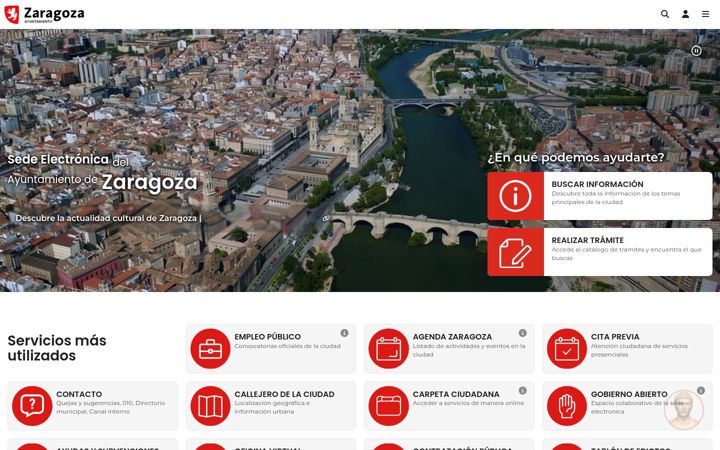The image size is (720, 450).
Task: Open the Agenda Zaragoza title
Action: [x=452, y=337]
